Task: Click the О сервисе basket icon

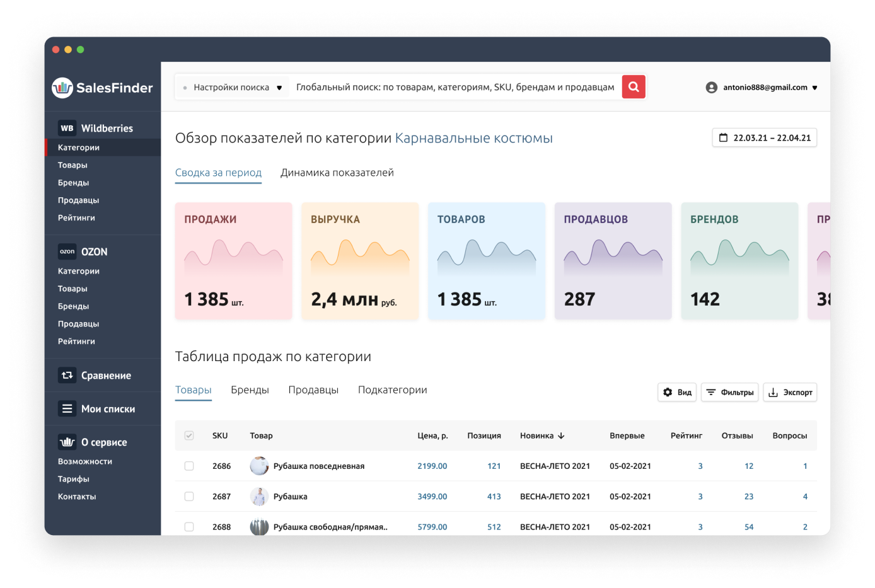Action: [x=67, y=442]
